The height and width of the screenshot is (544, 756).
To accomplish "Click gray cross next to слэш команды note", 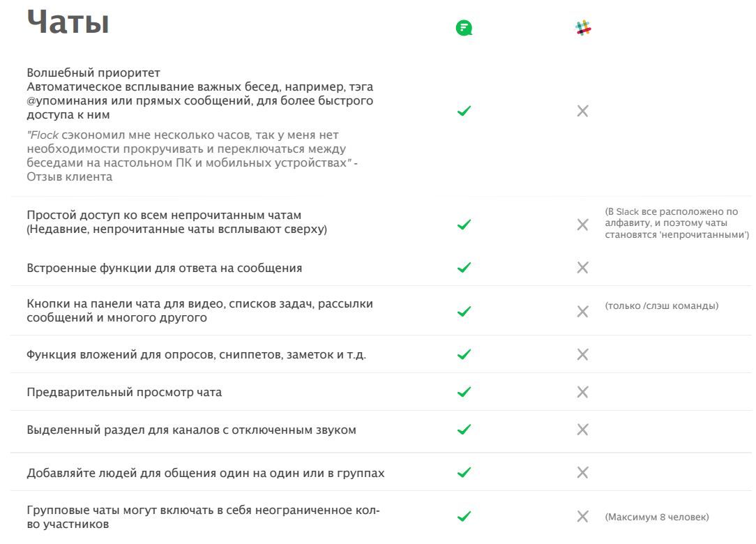I will 583,311.
